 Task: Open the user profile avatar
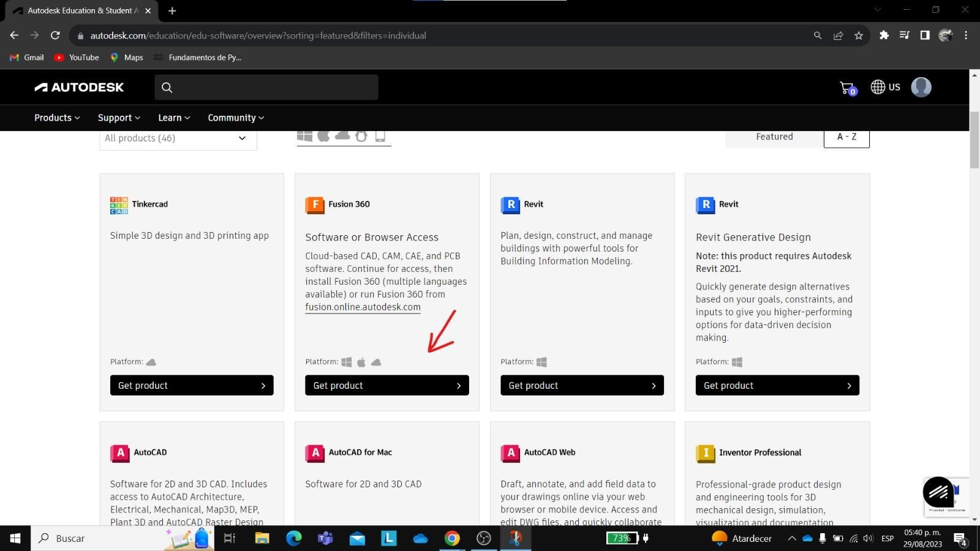(921, 87)
